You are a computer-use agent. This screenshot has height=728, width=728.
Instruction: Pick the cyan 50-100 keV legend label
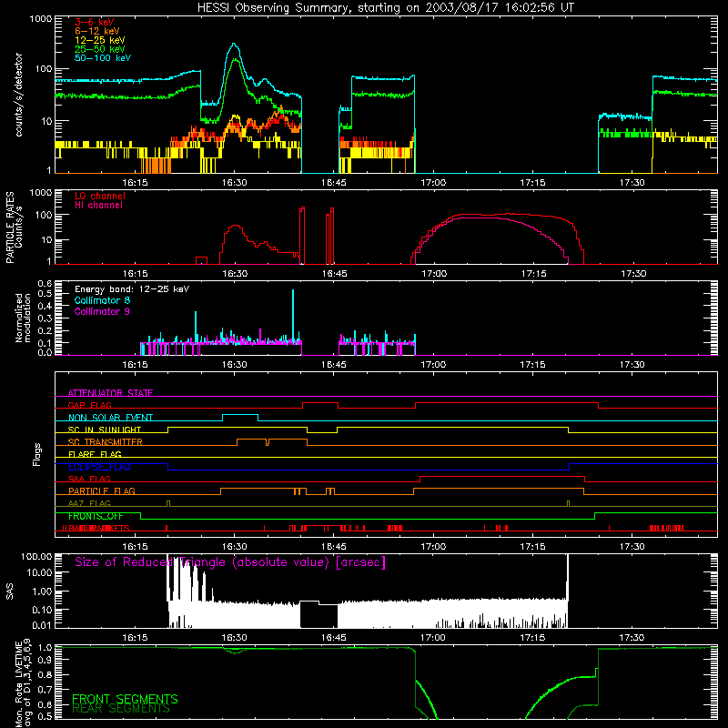(103, 58)
